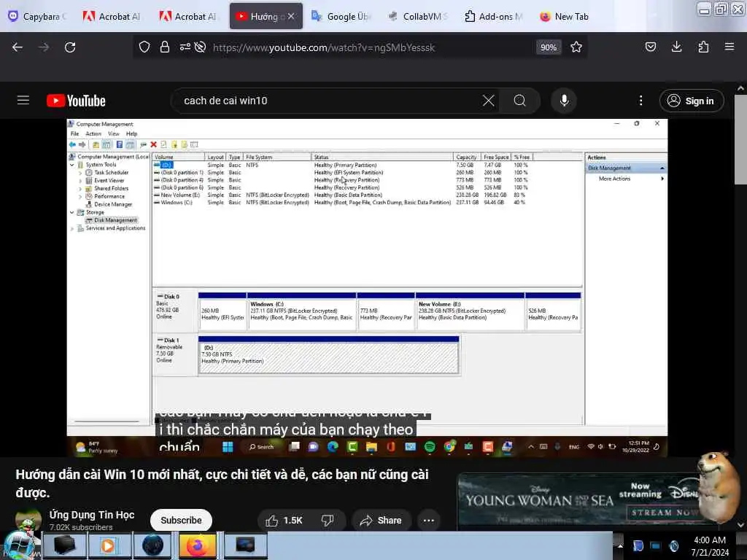The height and width of the screenshot is (560, 747).
Task: Click the vertical page scrollbar thumb
Action: tap(740, 139)
